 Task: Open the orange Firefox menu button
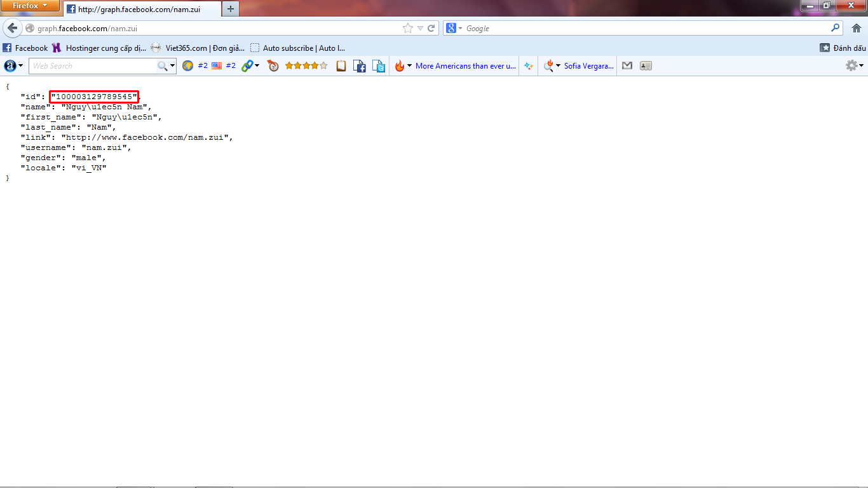30,6
